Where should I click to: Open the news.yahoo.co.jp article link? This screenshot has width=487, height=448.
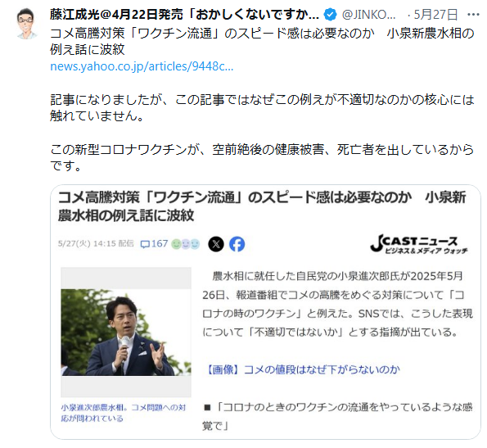(142, 66)
